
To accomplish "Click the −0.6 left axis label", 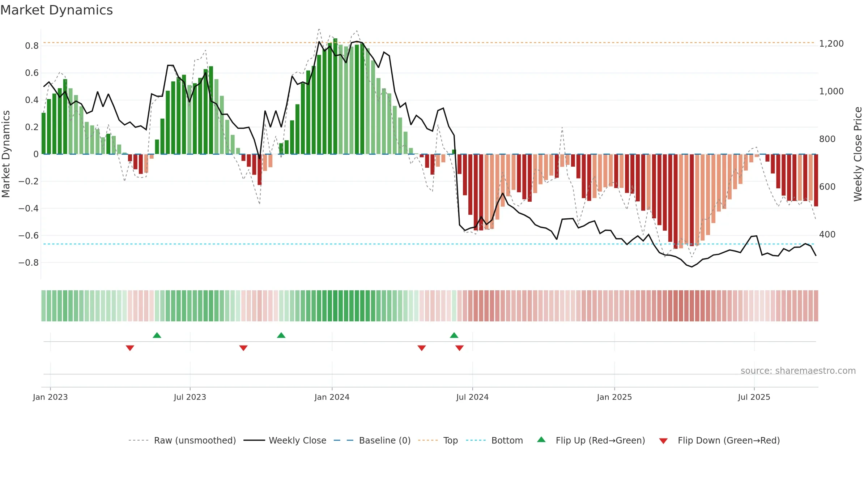I will (x=29, y=235).
